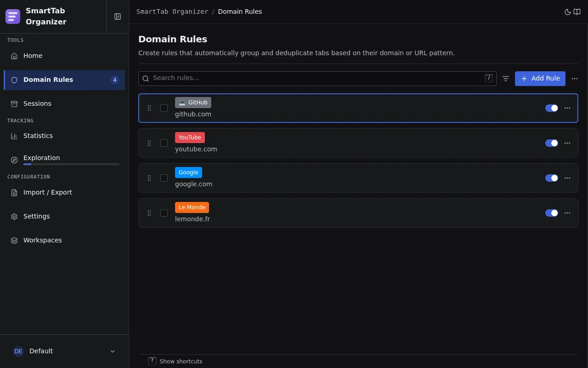This screenshot has width=588, height=368.
Task: Collapse the sidebar panel
Action: point(118,17)
